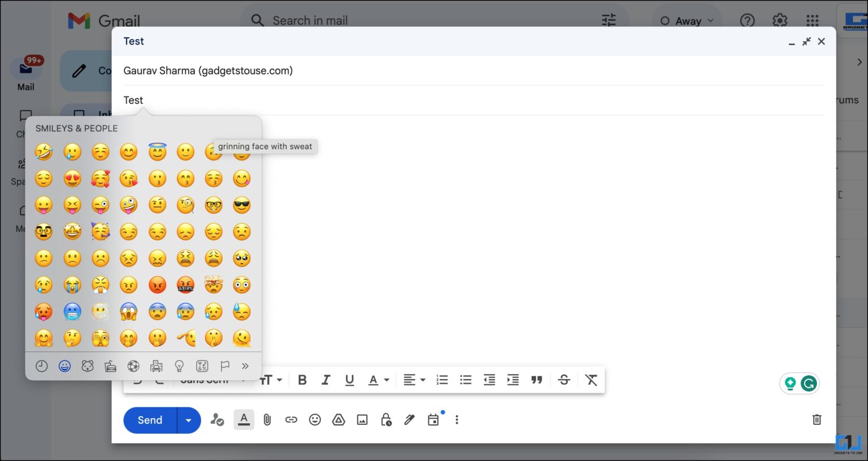The height and width of the screenshot is (461, 868).
Task: Open the Food and drink emoji category
Action: click(x=111, y=366)
